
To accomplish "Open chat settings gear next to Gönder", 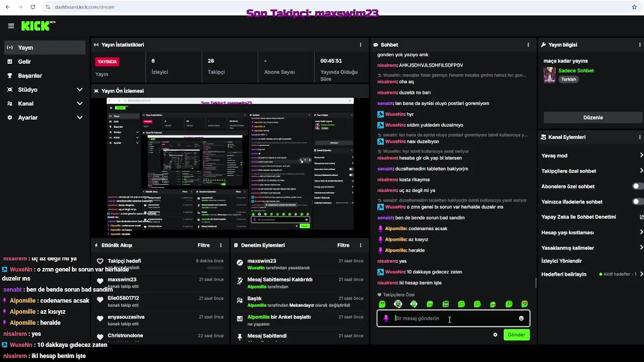I will [495, 335].
